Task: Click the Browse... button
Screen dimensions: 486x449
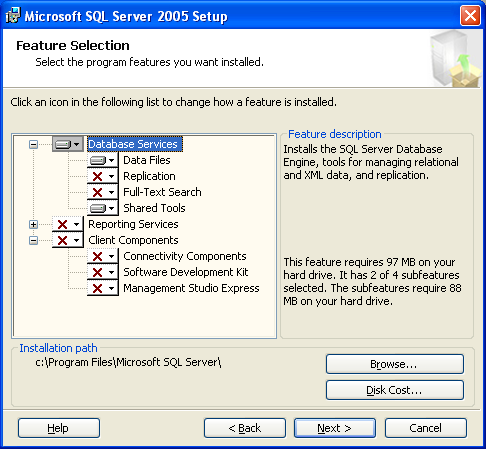Action: 395,364
